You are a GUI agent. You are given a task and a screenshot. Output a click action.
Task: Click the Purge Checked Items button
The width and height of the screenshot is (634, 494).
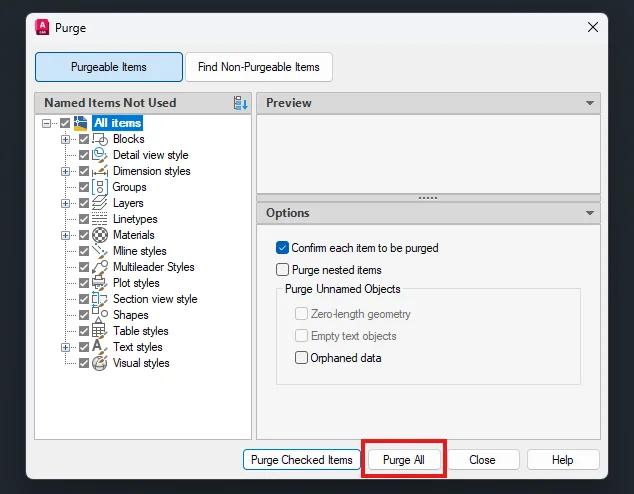click(x=301, y=460)
